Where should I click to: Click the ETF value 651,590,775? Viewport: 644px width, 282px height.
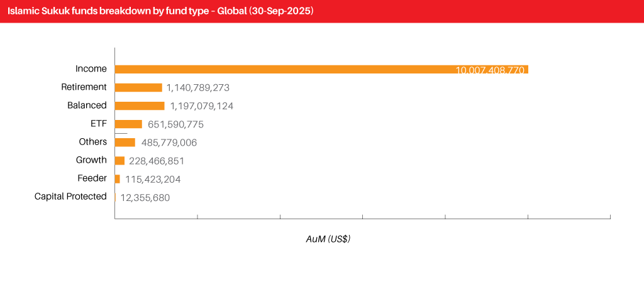click(x=175, y=124)
